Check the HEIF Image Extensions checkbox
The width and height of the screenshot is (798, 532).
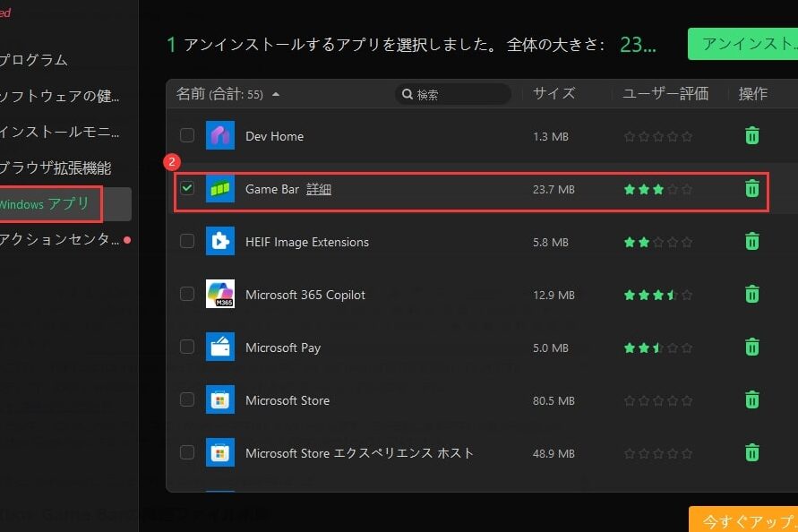click(x=187, y=241)
